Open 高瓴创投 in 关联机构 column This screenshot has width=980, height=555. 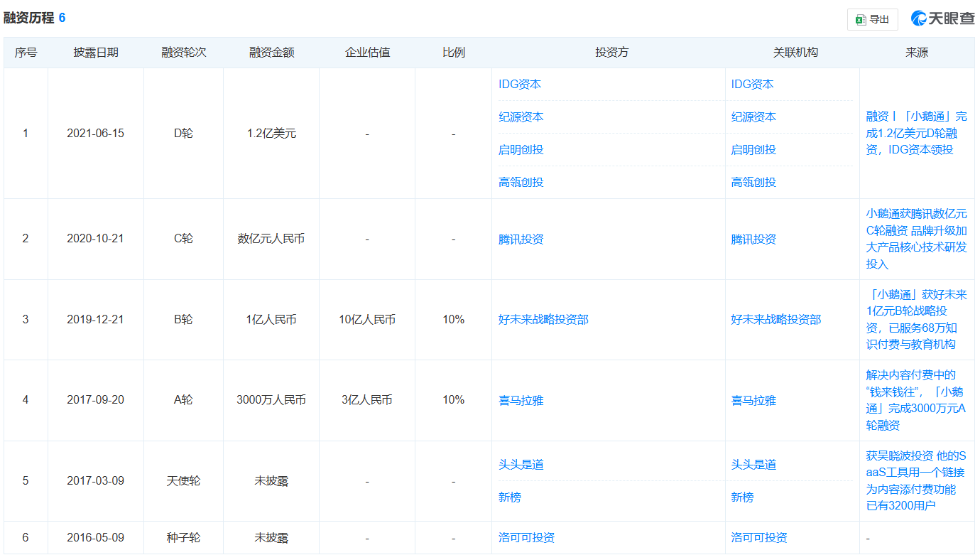coord(753,182)
